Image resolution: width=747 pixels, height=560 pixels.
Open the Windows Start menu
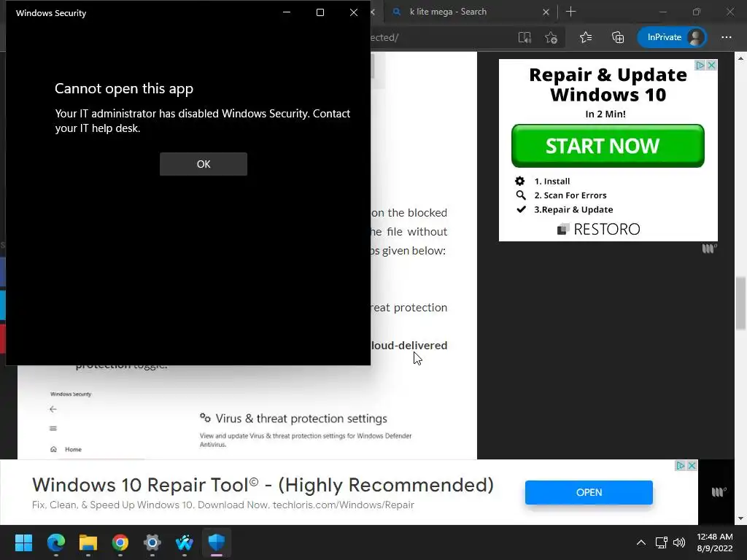[23, 542]
